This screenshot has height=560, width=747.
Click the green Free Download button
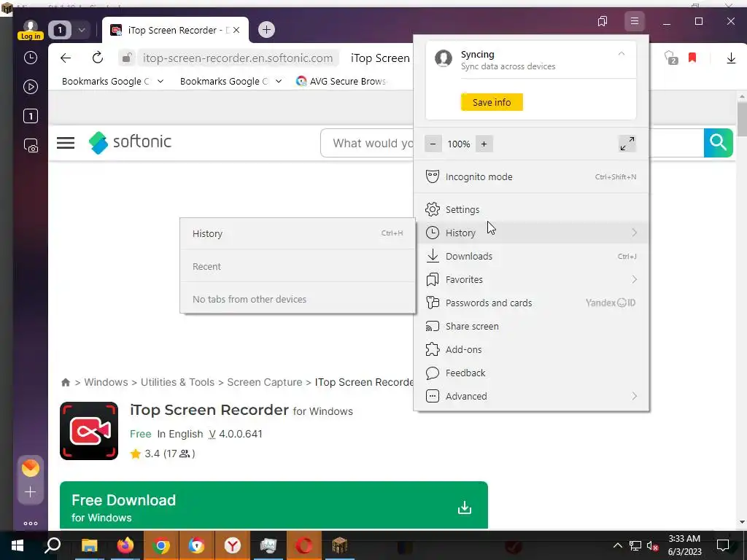[274, 505]
